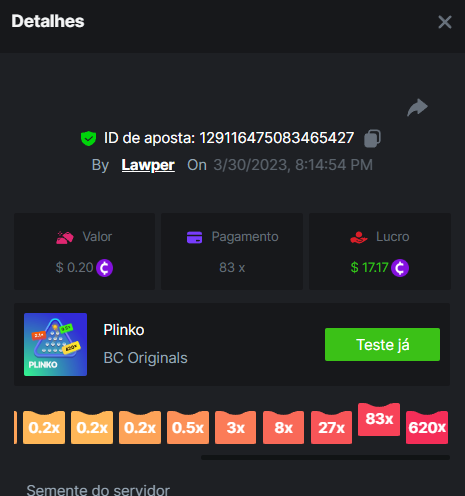Select the 0.5x multiplier slot
Screen dimensions: 465x496
click(x=188, y=427)
